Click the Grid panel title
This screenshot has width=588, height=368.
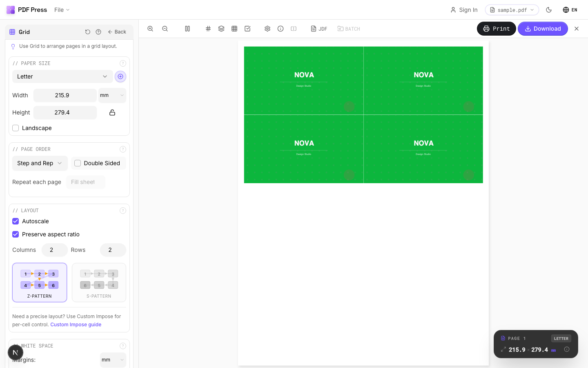click(x=24, y=32)
